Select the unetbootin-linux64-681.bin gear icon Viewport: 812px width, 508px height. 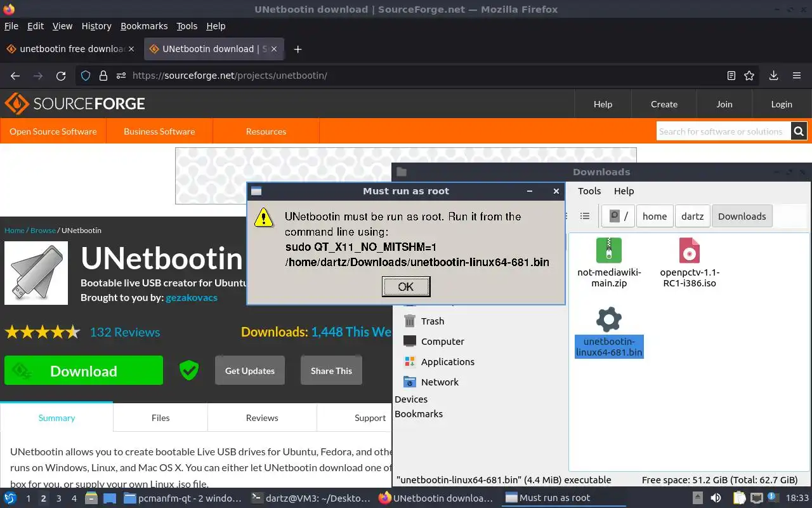click(x=609, y=319)
